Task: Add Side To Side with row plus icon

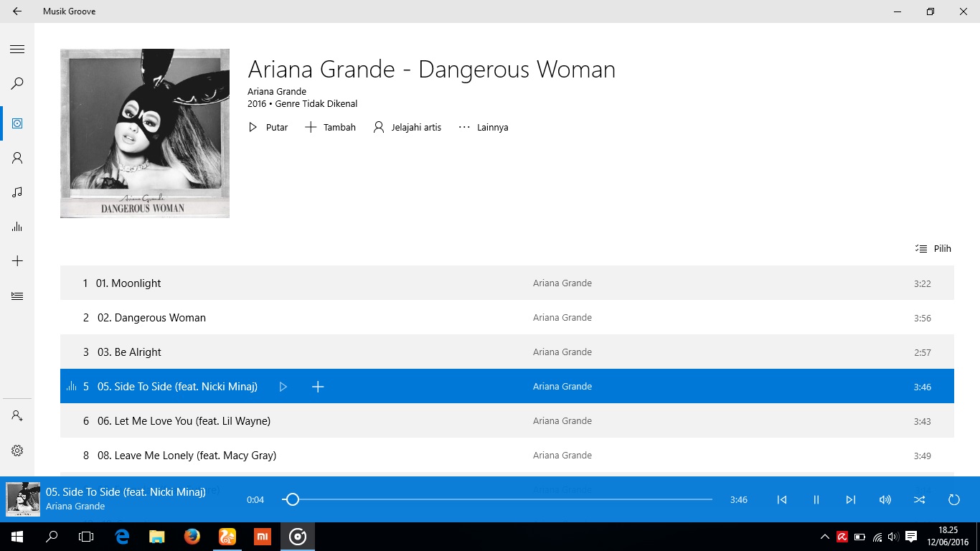Action: [x=318, y=387]
